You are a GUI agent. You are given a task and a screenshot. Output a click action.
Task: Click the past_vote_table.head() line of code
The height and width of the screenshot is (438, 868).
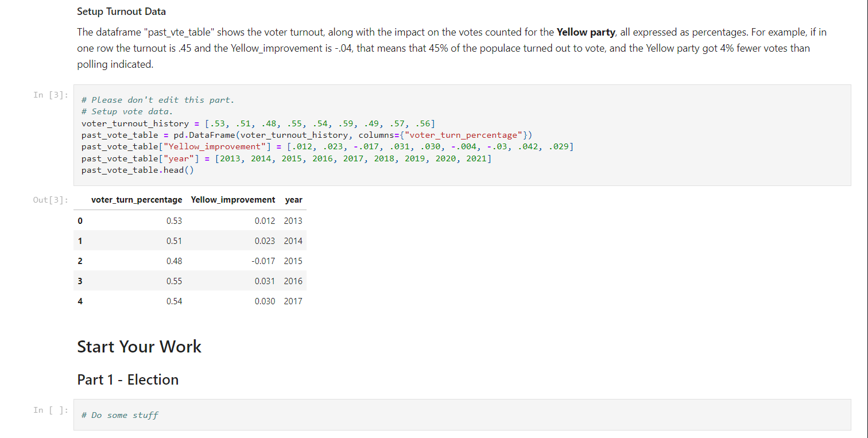pyautogui.click(x=137, y=170)
